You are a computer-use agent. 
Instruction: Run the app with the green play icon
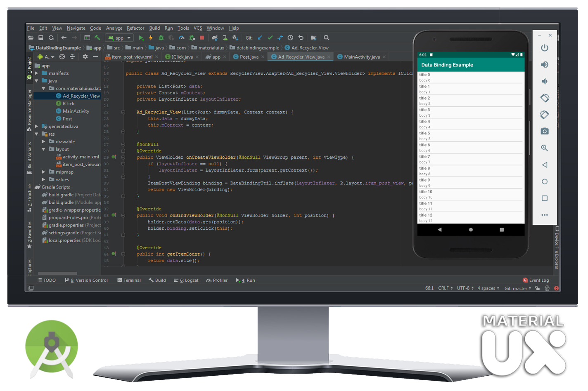pyautogui.click(x=141, y=38)
